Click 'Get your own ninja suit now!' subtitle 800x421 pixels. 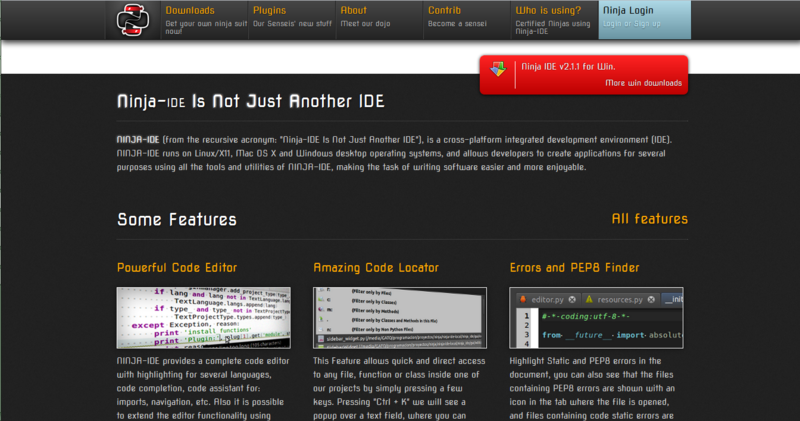coord(206,27)
